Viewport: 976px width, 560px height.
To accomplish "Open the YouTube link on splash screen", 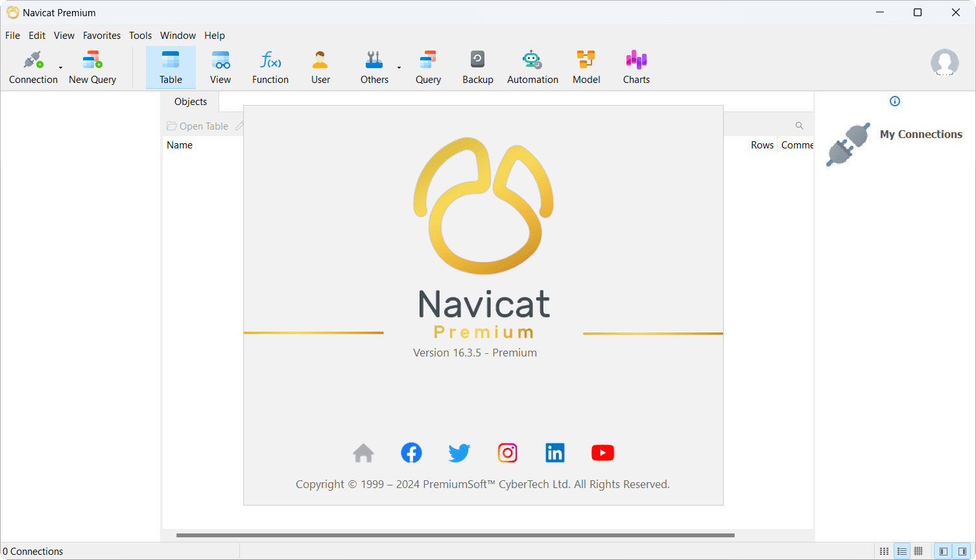I will (x=602, y=452).
